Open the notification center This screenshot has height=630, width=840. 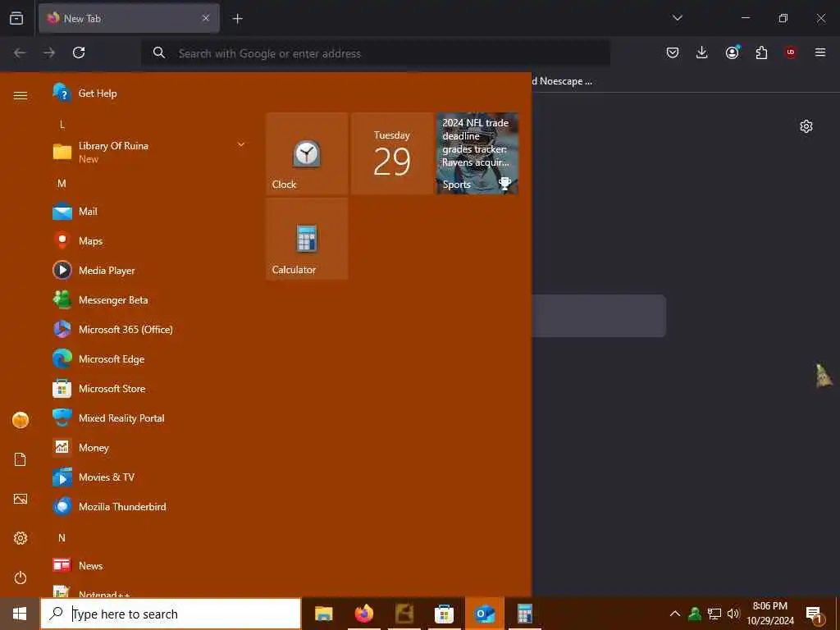[x=815, y=614]
